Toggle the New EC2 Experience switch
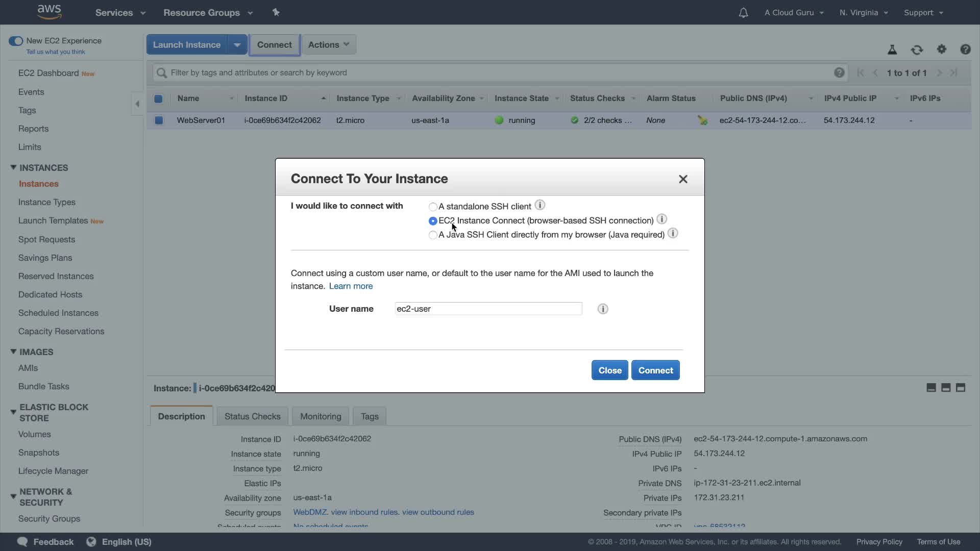Image resolution: width=980 pixels, height=551 pixels. click(16, 41)
